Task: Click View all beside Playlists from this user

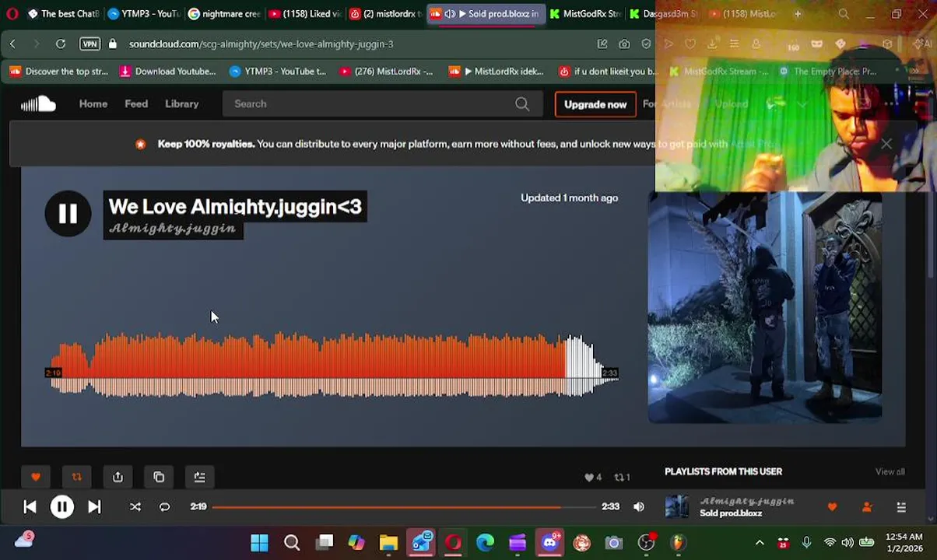Action: 890,472
